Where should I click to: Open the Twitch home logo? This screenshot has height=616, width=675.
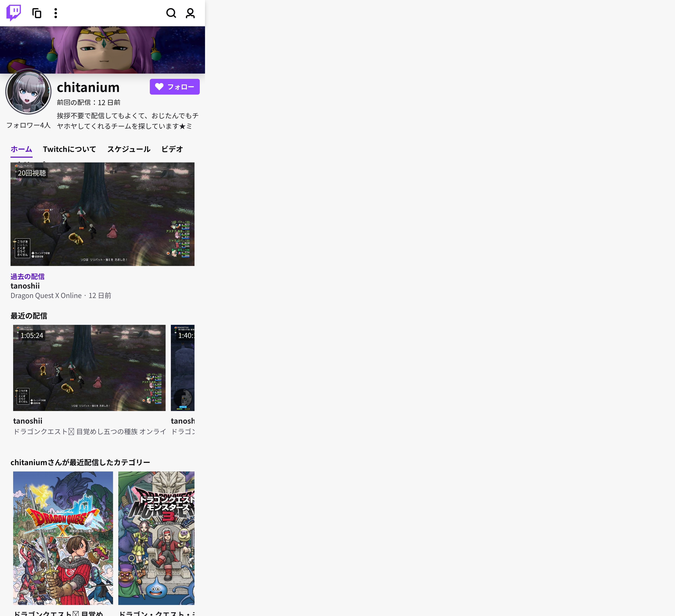[x=14, y=13]
